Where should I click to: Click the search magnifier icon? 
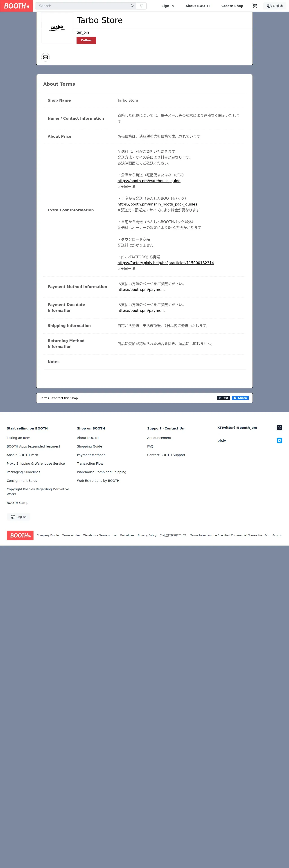pyautogui.click(x=132, y=6)
